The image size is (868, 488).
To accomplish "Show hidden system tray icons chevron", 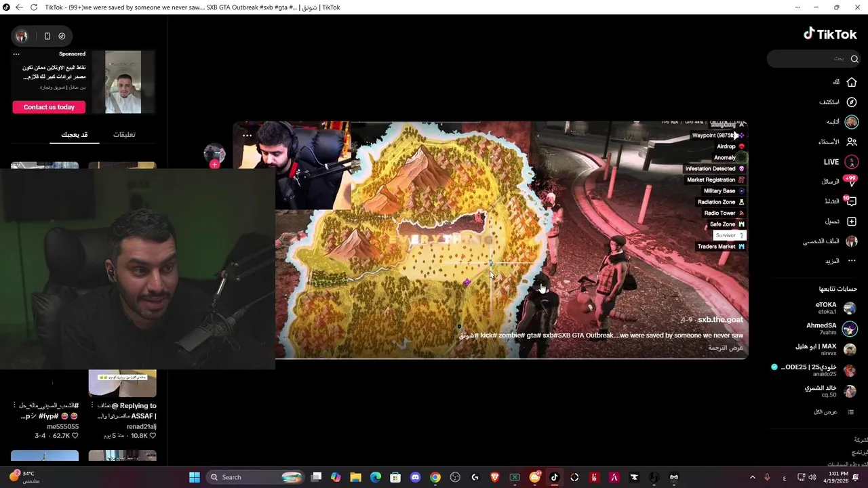I will (x=753, y=477).
